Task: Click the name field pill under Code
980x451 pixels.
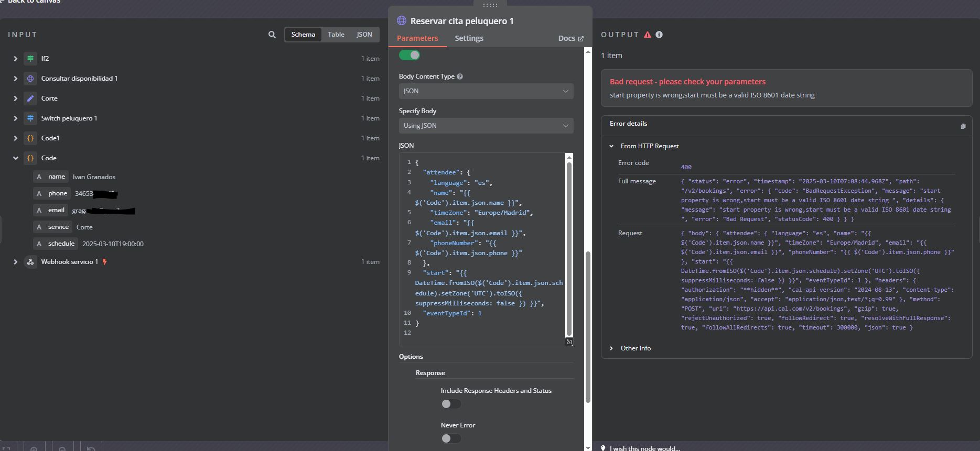Action: (x=51, y=177)
